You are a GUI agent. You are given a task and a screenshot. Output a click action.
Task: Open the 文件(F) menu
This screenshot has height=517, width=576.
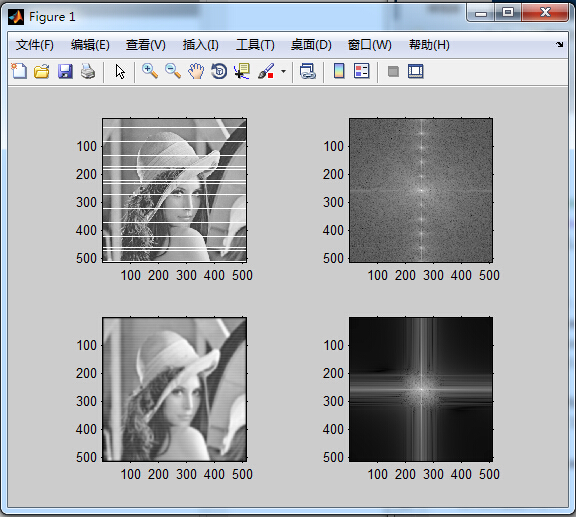(35, 45)
